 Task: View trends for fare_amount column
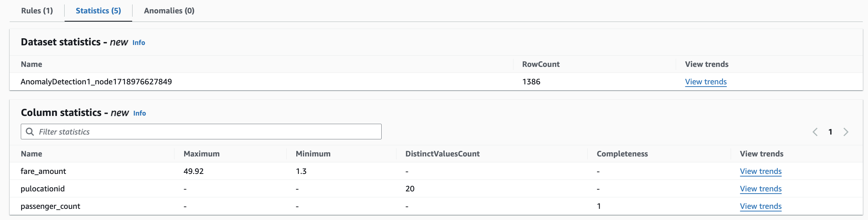761,171
